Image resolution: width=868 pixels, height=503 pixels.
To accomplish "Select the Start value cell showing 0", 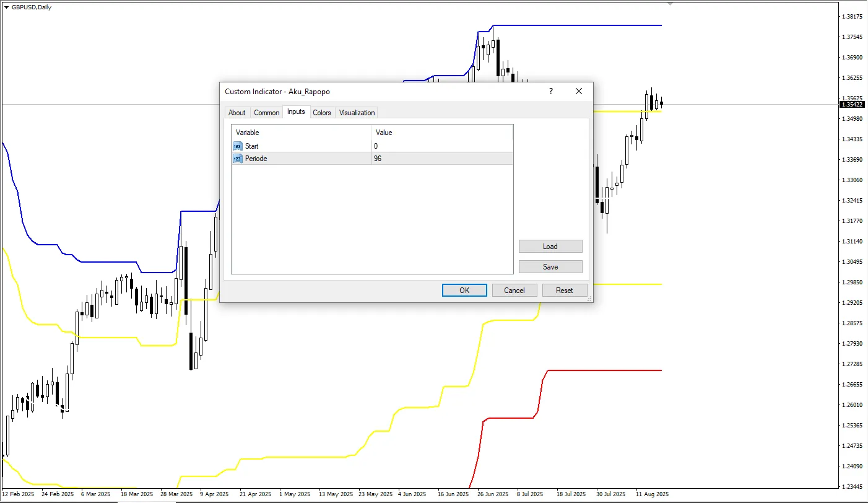I will (442, 146).
